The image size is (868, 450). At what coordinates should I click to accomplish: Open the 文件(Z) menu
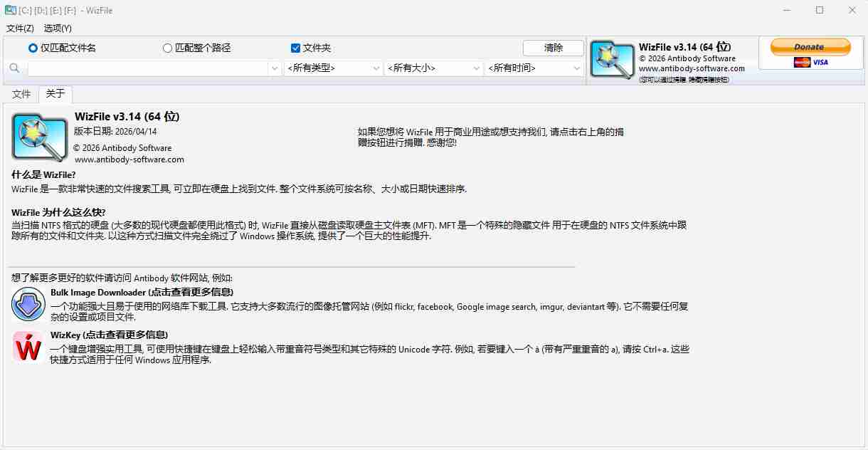(20, 28)
